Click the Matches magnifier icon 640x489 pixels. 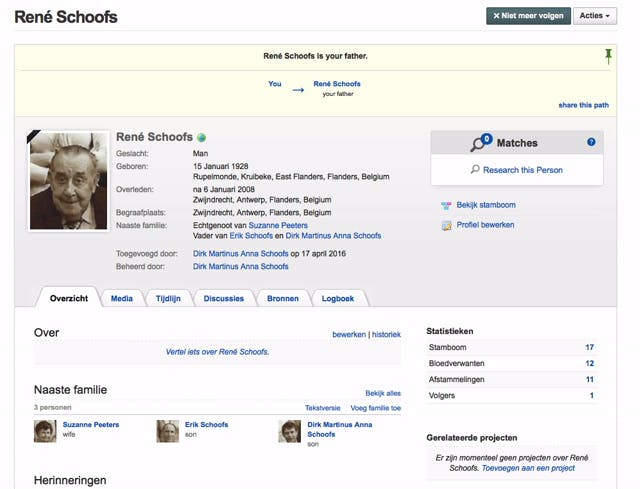point(483,144)
